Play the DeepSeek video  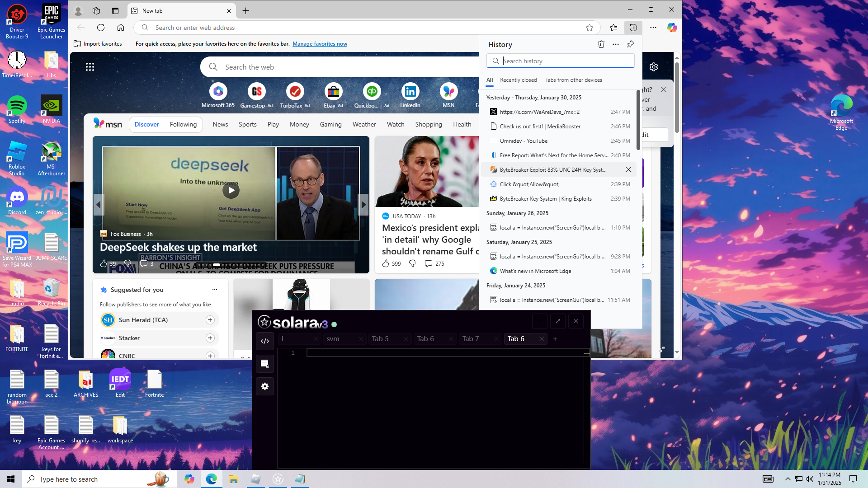tap(231, 190)
